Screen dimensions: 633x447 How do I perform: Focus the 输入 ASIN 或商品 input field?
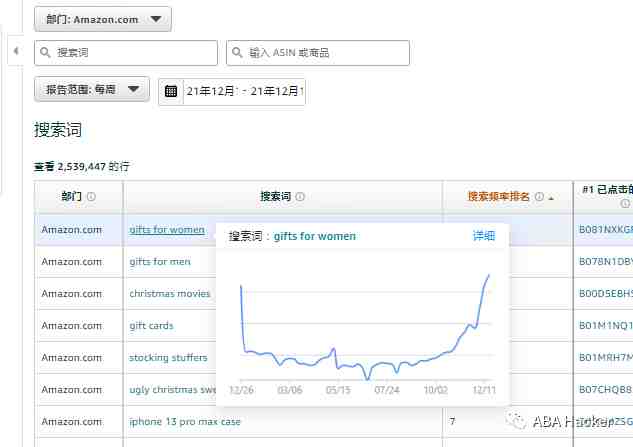(318, 52)
